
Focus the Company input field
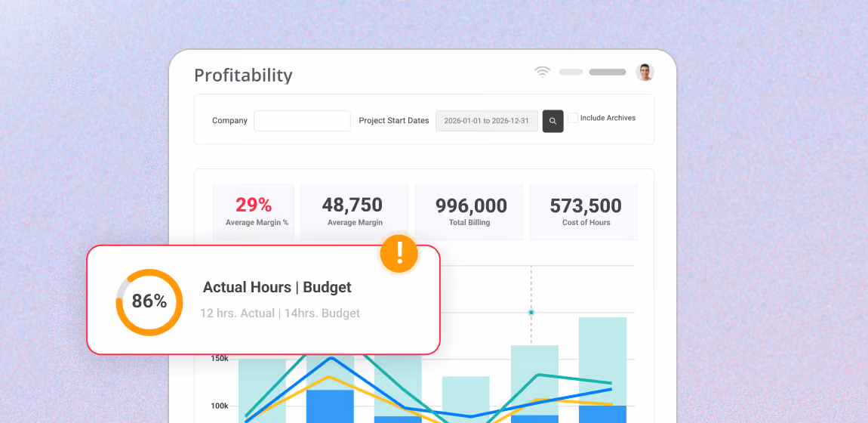pyautogui.click(x=302, y=121)
